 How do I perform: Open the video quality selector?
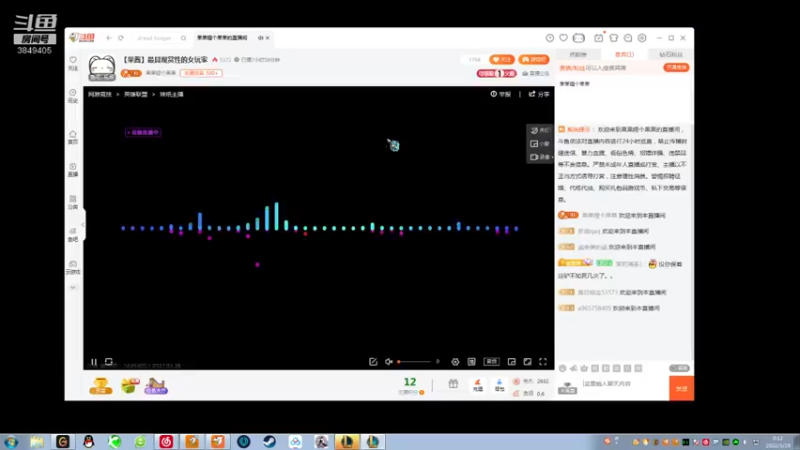tap(491, 362)
